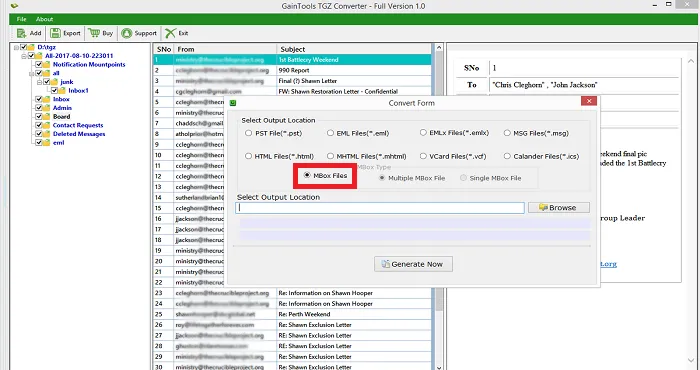Select email '1st Battlecry Weekend'
Screen dimensions: 700x370
[x=293, y=60]
